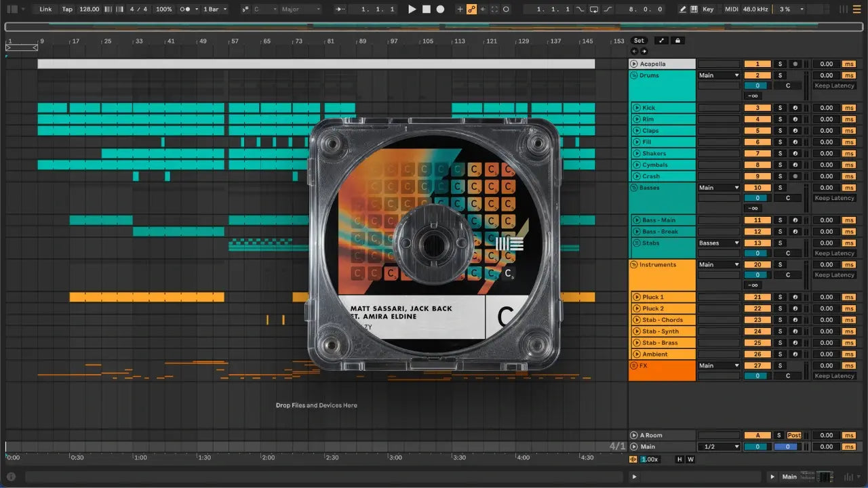Screen dimensions: 868x488
Task: Deactivate the Kick track using its number 3 button
Action: (757, 108)
